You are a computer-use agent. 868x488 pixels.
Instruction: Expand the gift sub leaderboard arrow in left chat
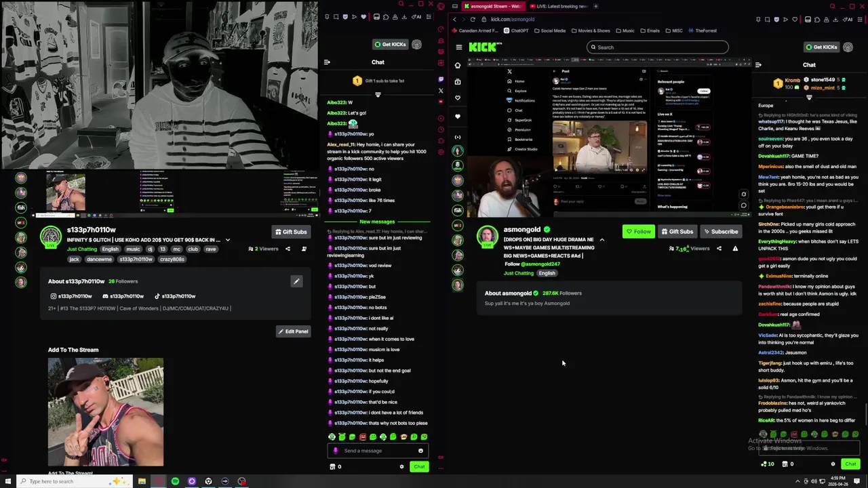pos(378,94)
